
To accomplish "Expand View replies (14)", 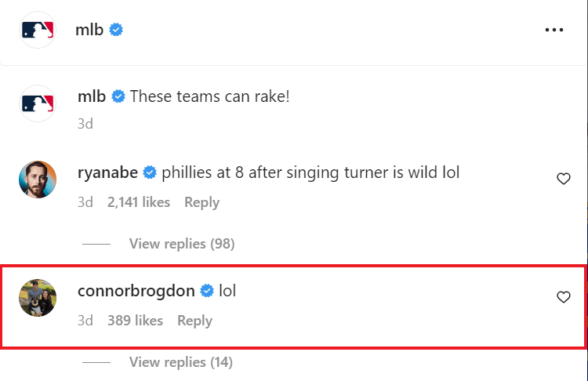I will coord(181,362).
